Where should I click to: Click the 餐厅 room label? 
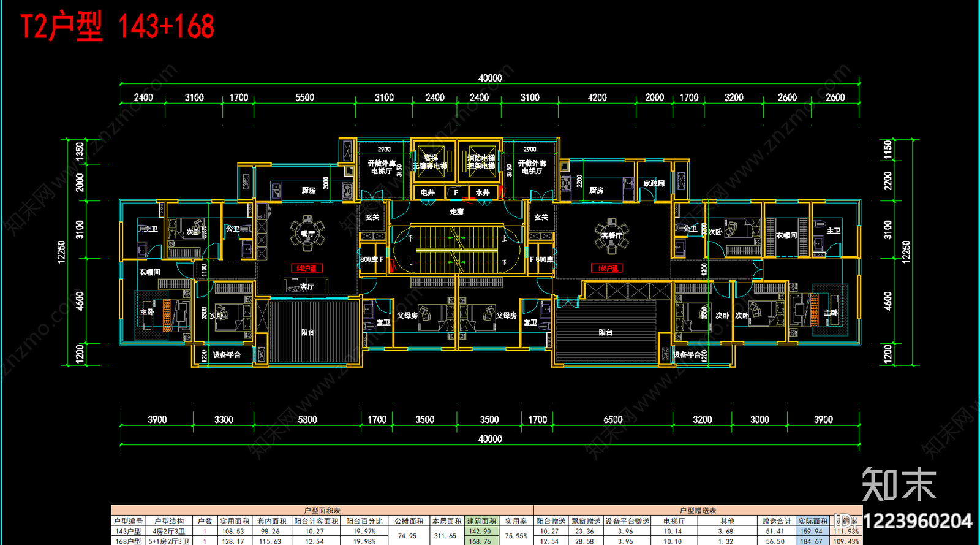coord(307,234)
